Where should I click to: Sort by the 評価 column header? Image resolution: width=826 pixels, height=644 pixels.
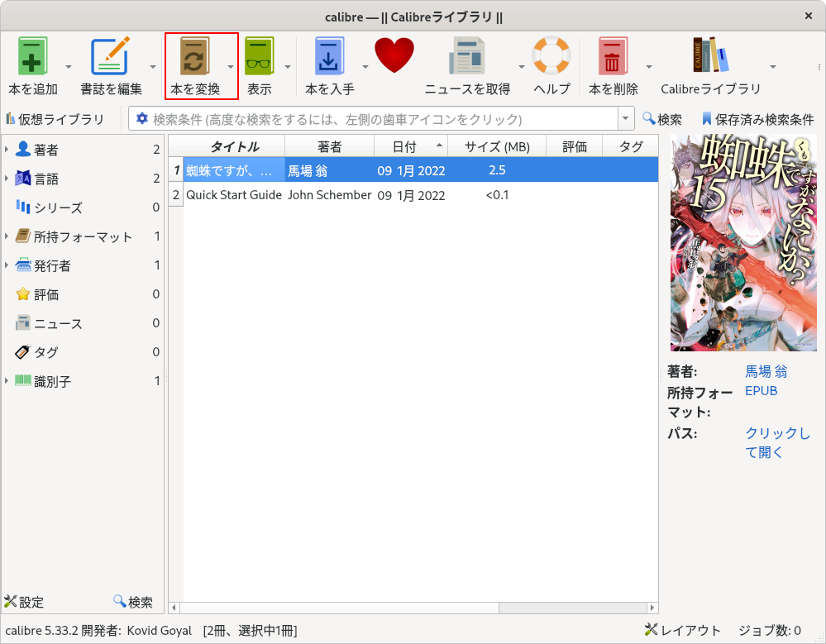pyautogui.click(x=574, y=146)
